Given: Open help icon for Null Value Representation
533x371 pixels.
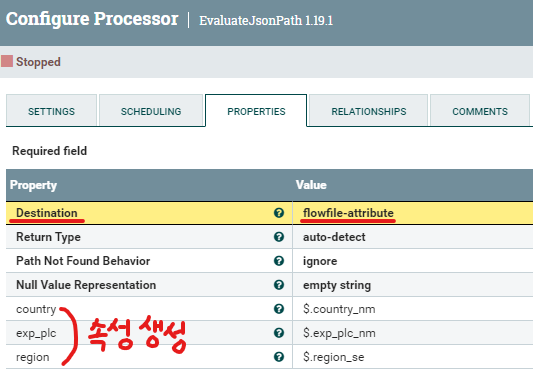Looking at the screenshot, I should 279,285.
